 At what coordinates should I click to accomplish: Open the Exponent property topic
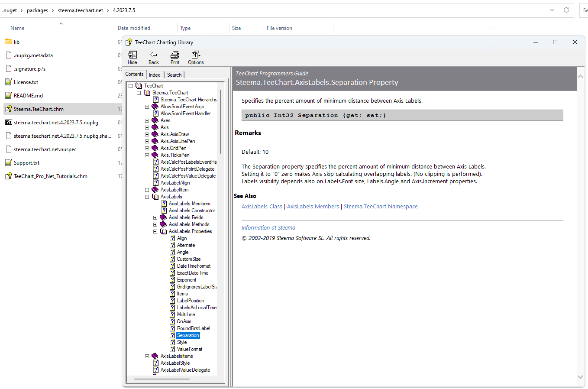tap(187, 280)
